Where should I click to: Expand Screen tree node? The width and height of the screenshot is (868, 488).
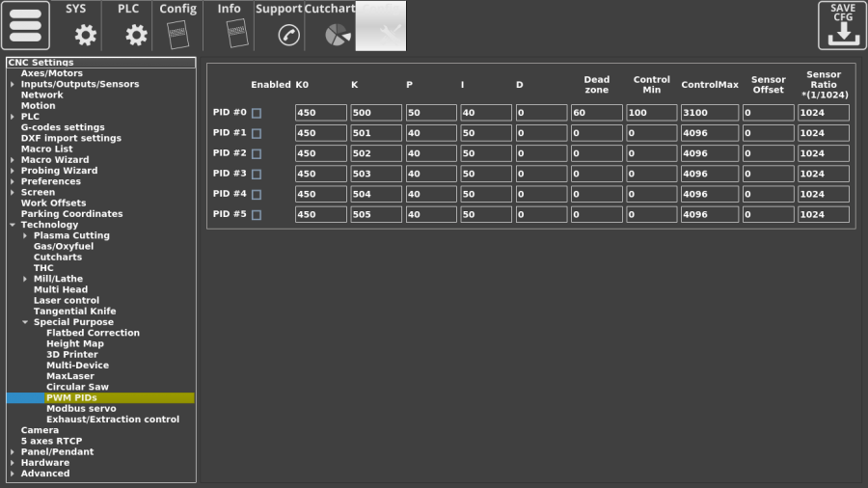pyautogui.click(x=13, y=193)
